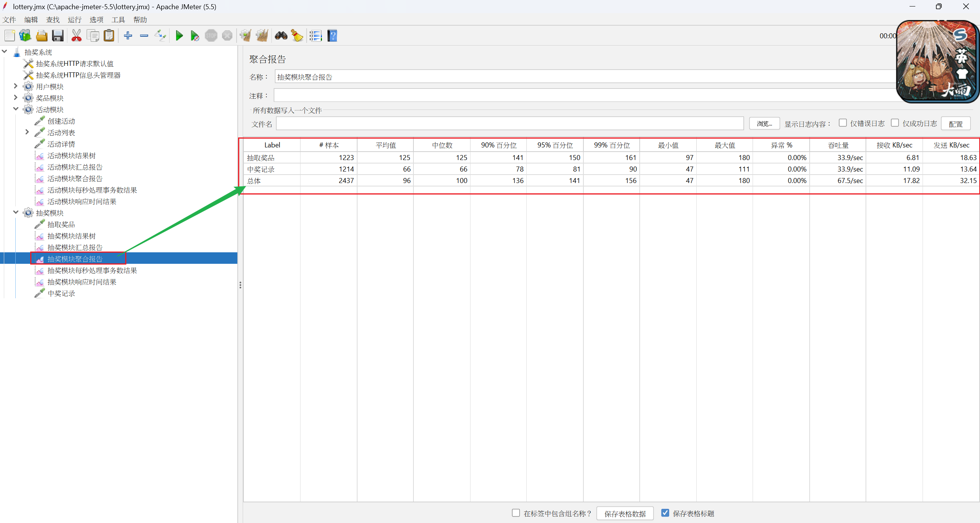The image size is (980, 523).
Task: Expand the 用户模块 thread group
Action: [x=16, y=86]
